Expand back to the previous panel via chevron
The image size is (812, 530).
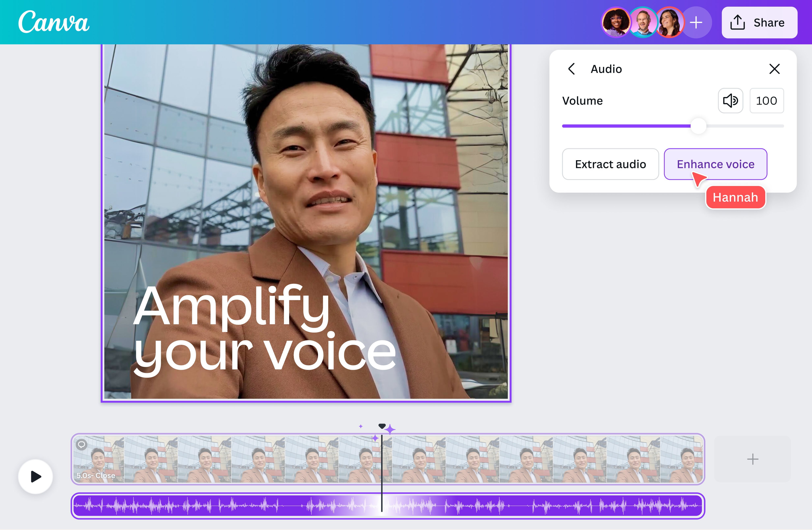(572, 69)
